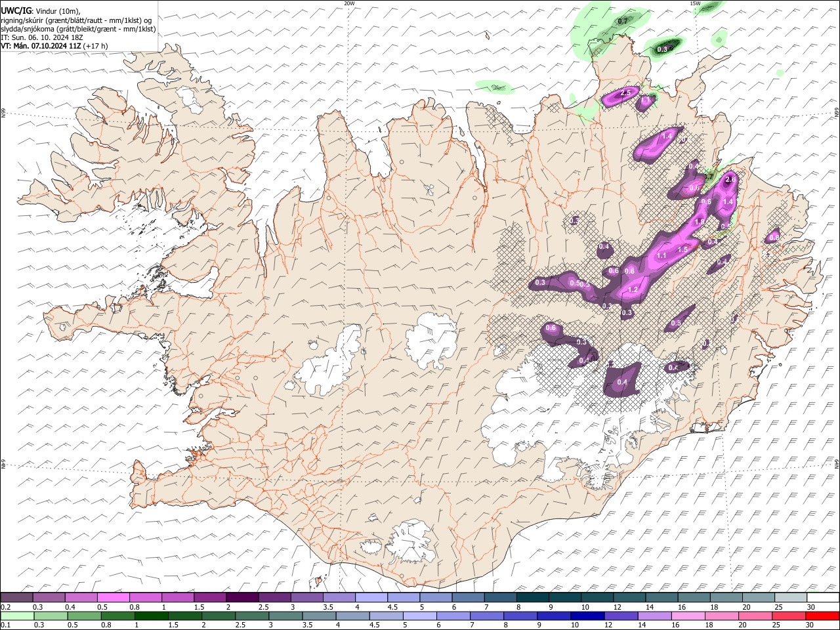Select the dark purple 0.2 swatch in the upper legend row
This screenshot has height=630, width=840.
point(17,598)
